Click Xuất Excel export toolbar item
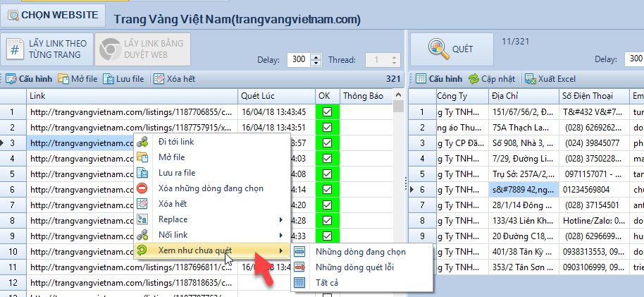The image size is (644, 297). pyautogui.click(x=550, y=79)
